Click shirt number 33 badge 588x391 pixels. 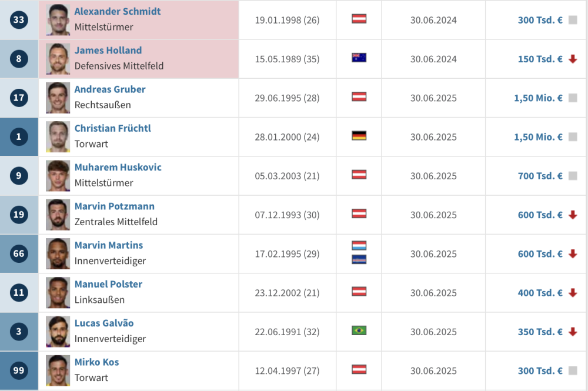(x=19, y=20)
